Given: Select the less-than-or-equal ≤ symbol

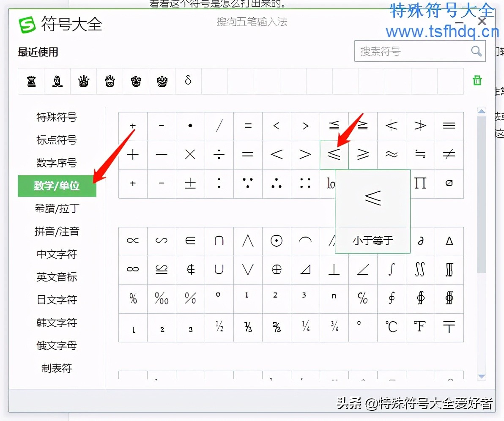Looking at the screenshot, I should pyautogui.click(x=334, y=155).
